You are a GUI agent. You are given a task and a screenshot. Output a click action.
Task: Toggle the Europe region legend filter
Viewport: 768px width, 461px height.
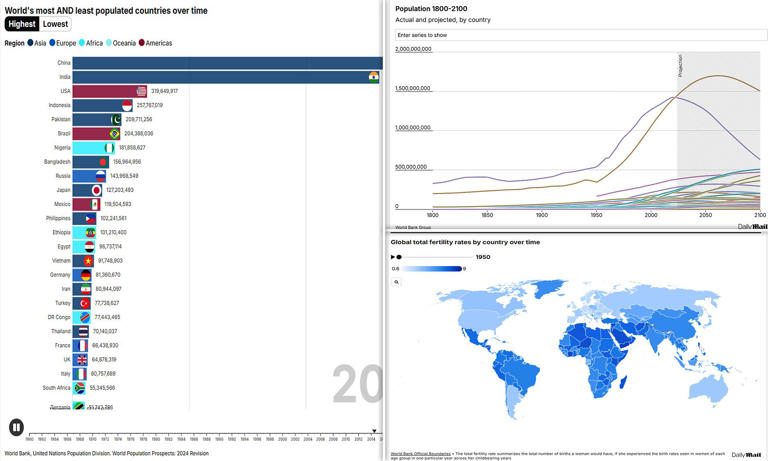63,43
